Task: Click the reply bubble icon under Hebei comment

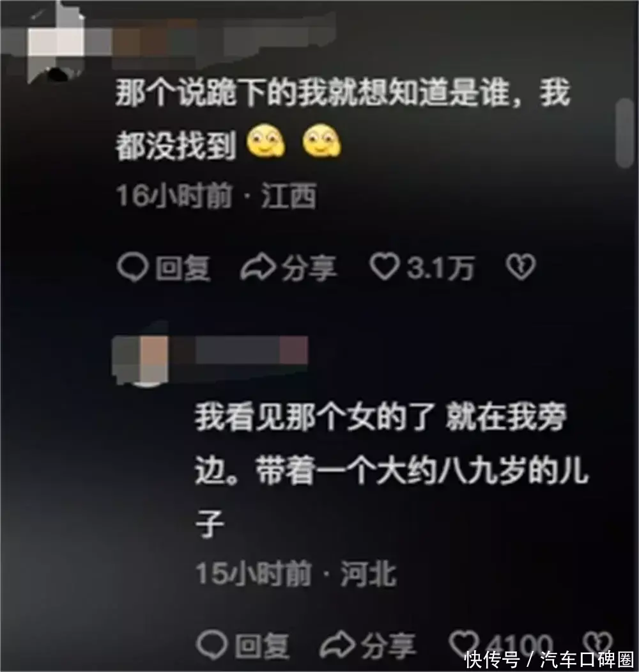Action: click(x=212, y=645)
